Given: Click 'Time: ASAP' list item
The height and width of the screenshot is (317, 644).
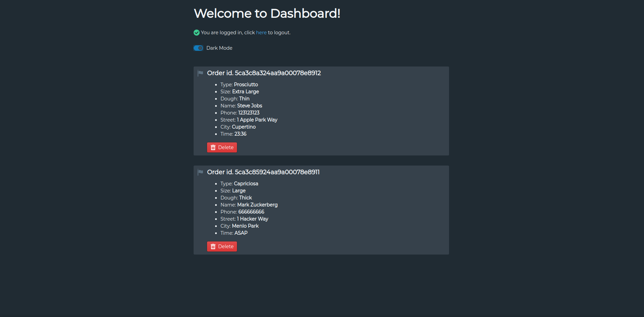Looking at the screenshot, I should point(234,233).
